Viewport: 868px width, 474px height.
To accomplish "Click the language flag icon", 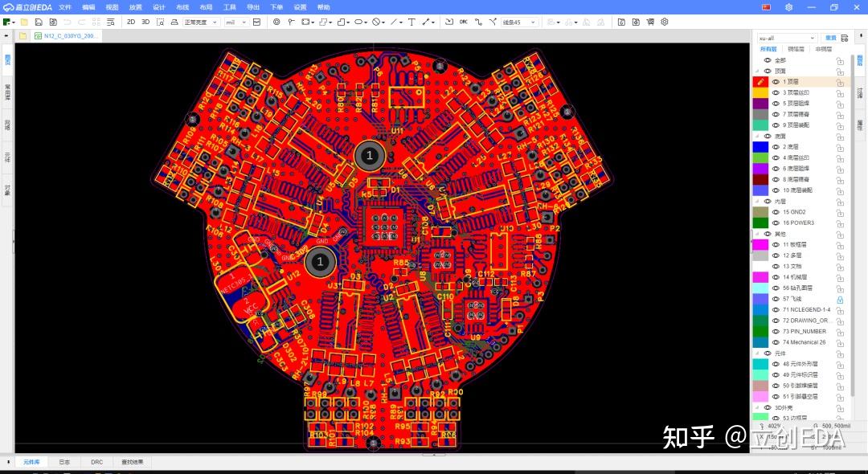I will [x=766, y=7].
